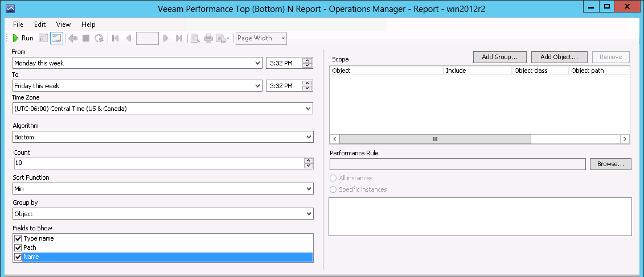644x277 pixels.
Task: Open the View menu
Action: click(x=63, y=24)
